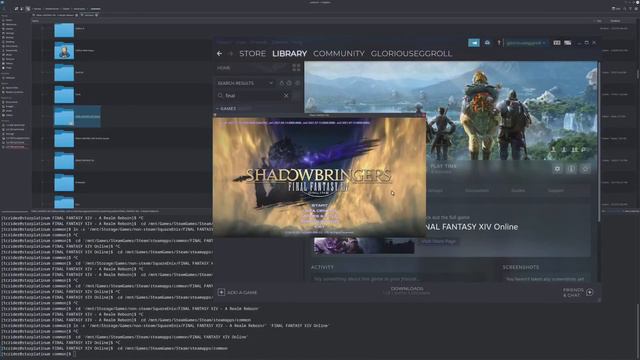Click Add a Game in Steam's footer

(x=238, y=292)
